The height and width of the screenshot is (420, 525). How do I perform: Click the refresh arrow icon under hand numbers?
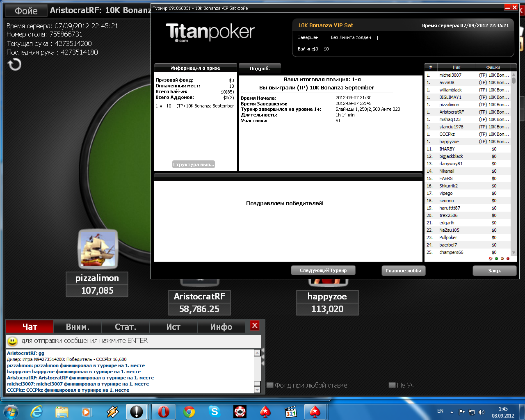tap(15, 64)
